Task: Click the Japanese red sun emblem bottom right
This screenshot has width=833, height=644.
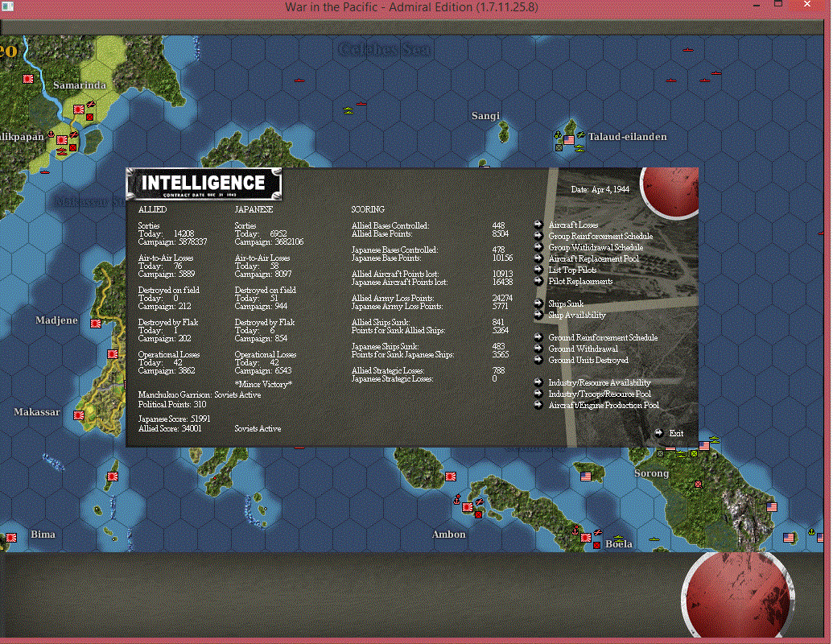Action: point(737,596)
